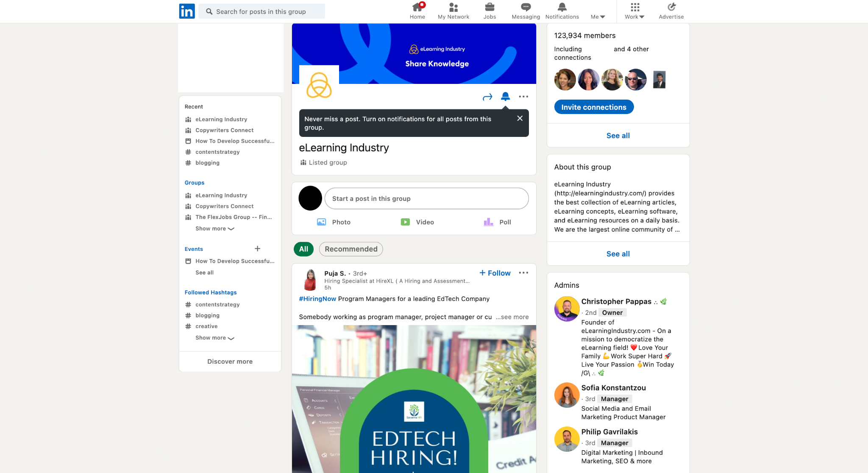The image size is (868, 473).
Task: Dismiss the notifications prompt banner
Action: pos(520,119)
